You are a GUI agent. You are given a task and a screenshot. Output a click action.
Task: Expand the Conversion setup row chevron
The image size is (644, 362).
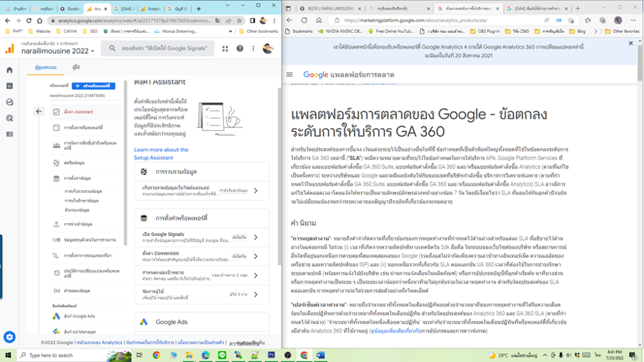pos(255,256)
